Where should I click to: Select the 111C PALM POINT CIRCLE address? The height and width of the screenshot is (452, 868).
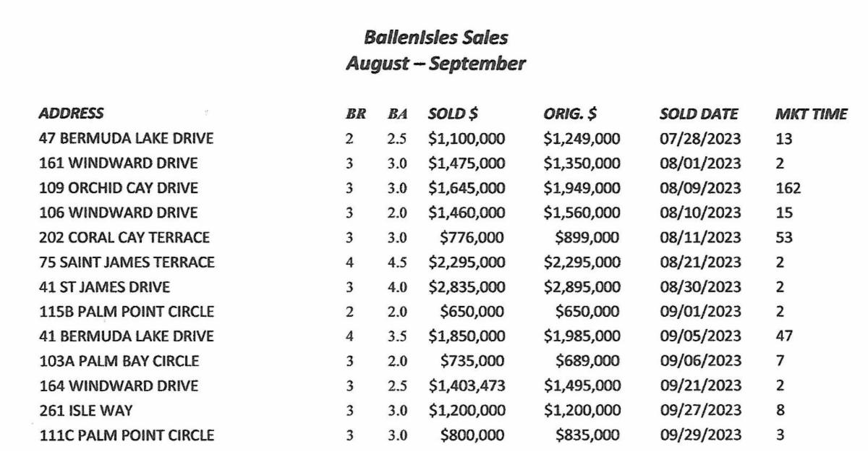pyautogui.click(x=126, y=435)
